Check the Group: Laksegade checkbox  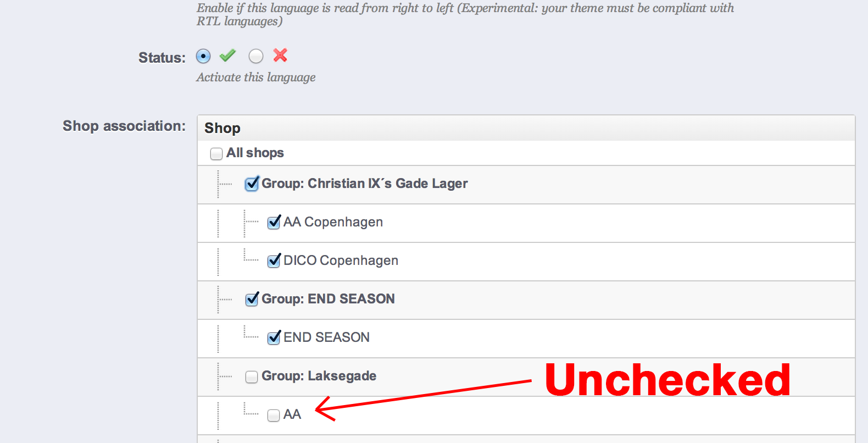tap(252, 376)
